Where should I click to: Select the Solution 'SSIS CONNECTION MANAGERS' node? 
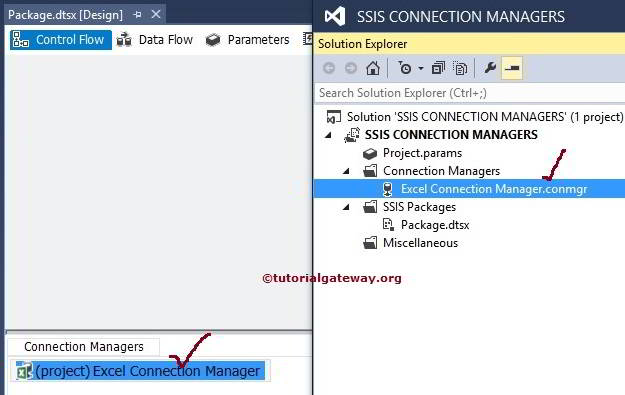pos(485,117)
